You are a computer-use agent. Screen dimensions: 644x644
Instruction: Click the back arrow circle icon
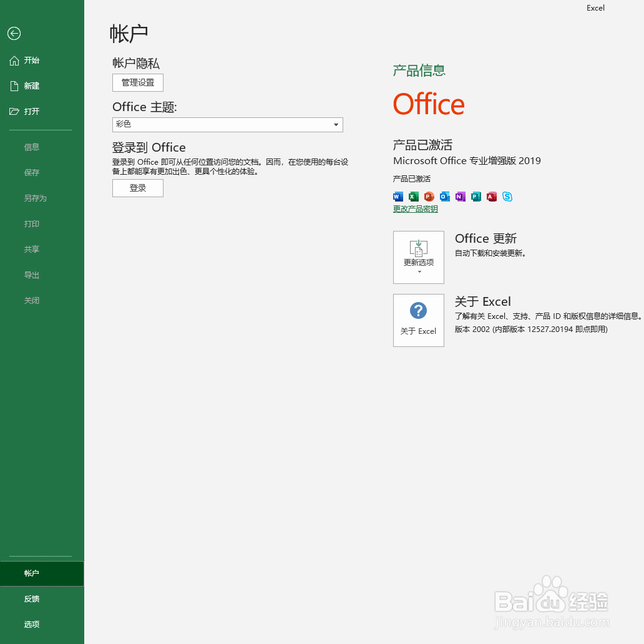click(14, 33)
